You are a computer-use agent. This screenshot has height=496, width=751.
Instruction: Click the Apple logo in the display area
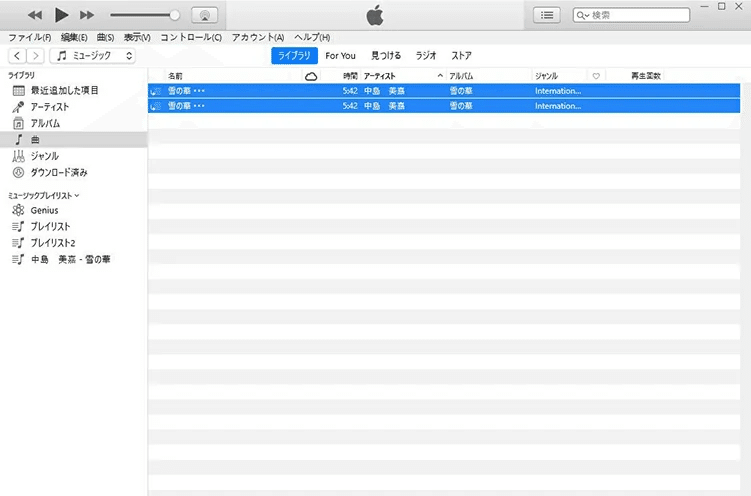375,15
